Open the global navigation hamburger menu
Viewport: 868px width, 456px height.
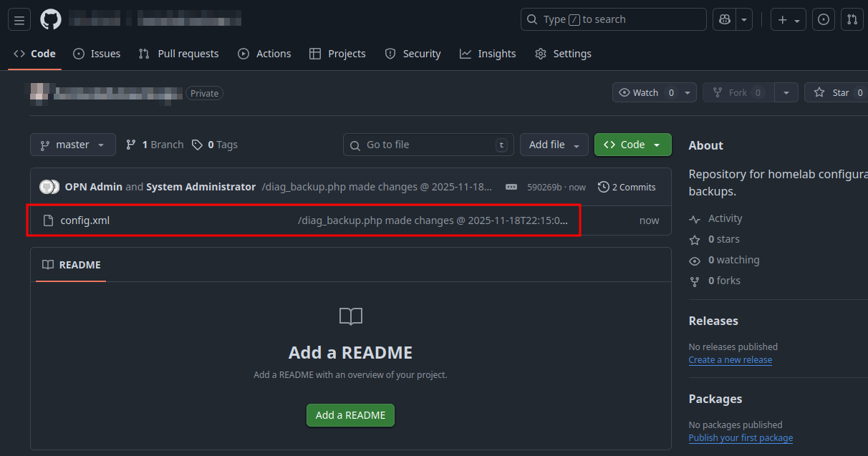[19, 19]
